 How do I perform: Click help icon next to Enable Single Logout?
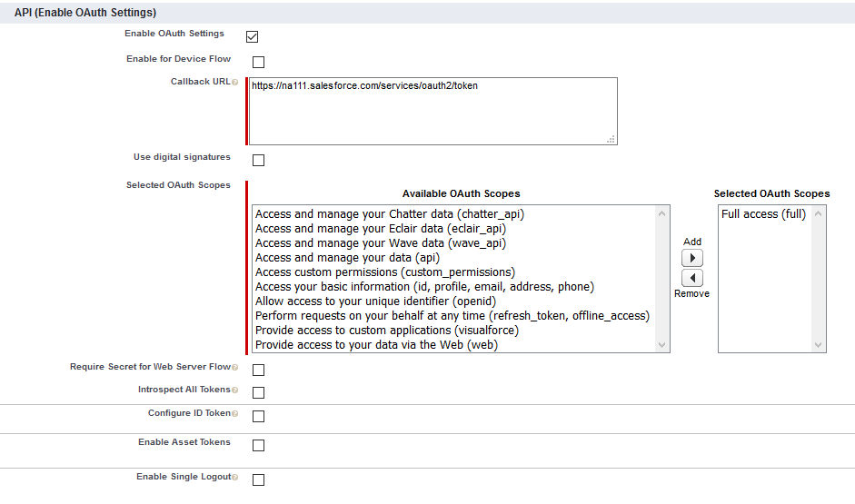click(x=234, y=478)
